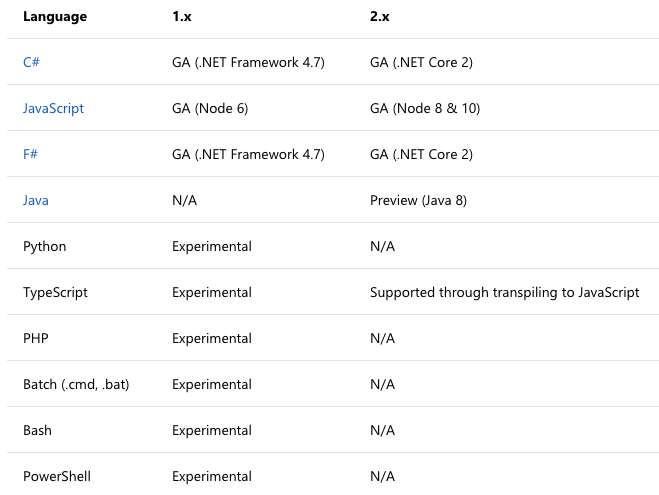Click the Language column header
This screenshot has height=495, width=659.
(55, 17)
